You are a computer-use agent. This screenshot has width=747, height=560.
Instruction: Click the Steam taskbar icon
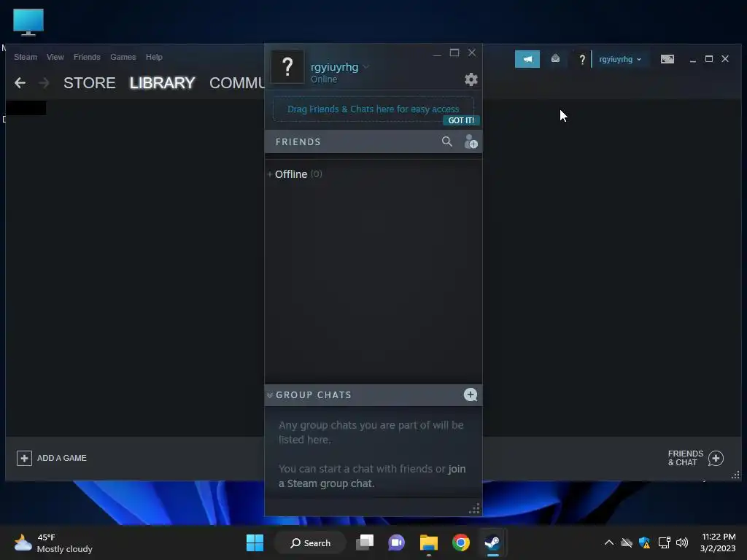pyautogui.click(x=492, y=542)
